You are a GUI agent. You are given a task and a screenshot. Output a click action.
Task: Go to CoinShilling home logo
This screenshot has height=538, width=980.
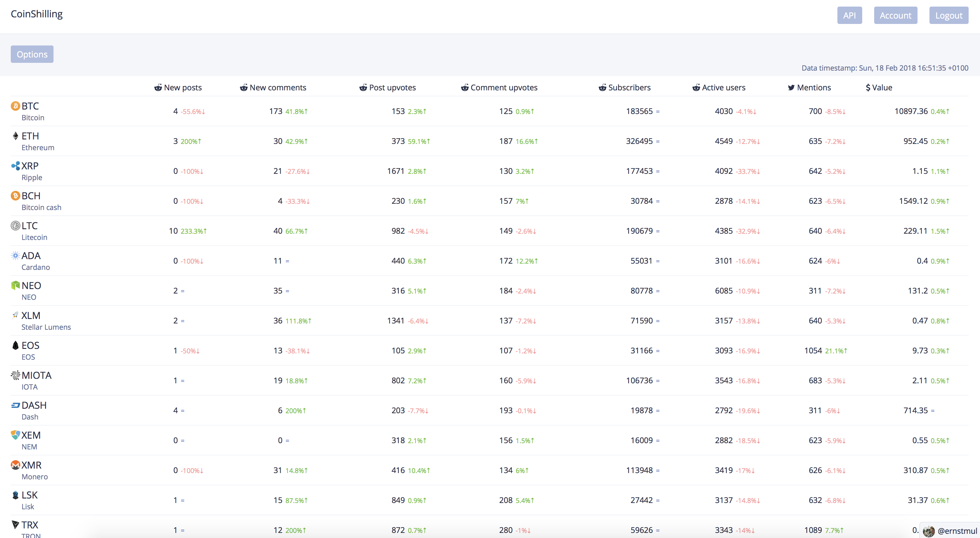pos(36,14)
